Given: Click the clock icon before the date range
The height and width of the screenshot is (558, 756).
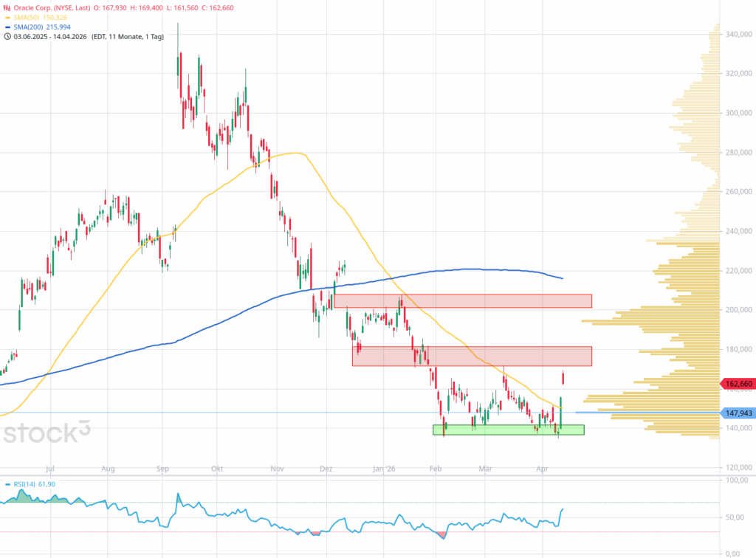Looking at the screenshot, I should tap(7, 35).
